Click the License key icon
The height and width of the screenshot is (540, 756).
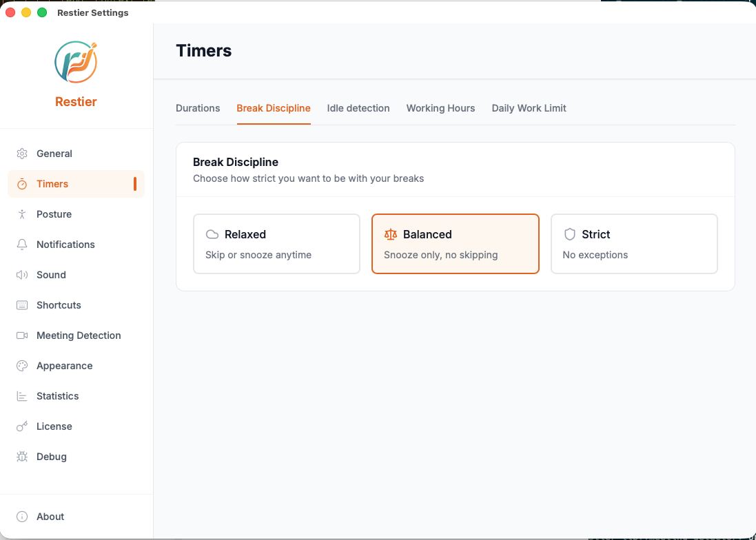[x=21, y=426]
